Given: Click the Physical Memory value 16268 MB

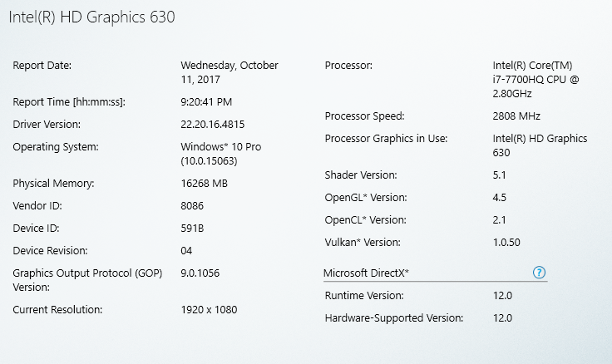Looking at the screenshot, I should pos(204,184).
